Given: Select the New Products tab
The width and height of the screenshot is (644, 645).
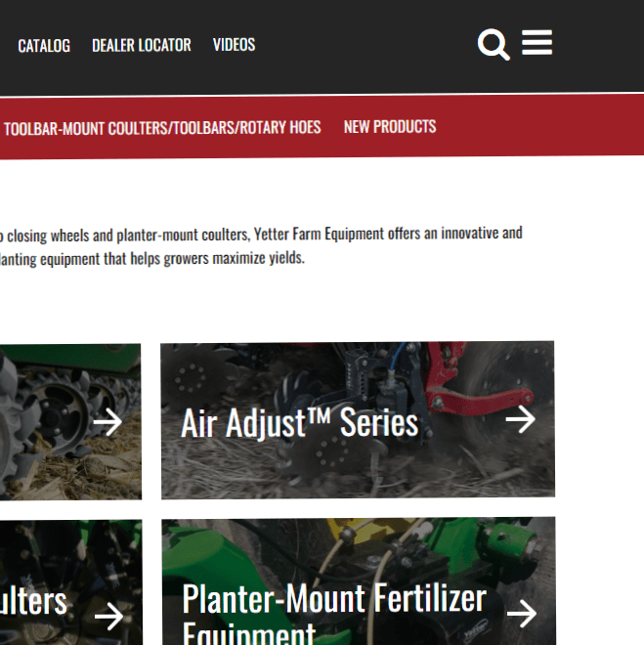Looking at the screenshot, I should pyautogui.click(x=390, y=126).
